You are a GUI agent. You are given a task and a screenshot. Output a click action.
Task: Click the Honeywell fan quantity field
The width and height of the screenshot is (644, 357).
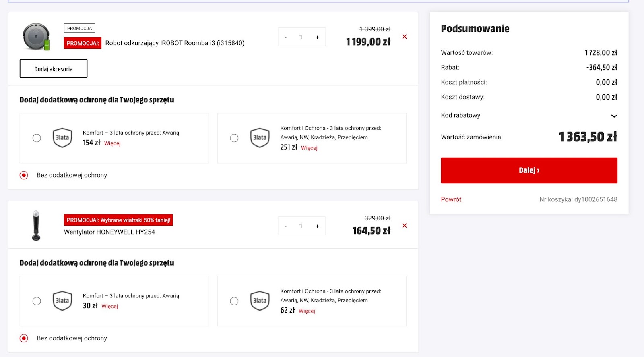pos(301,226)
